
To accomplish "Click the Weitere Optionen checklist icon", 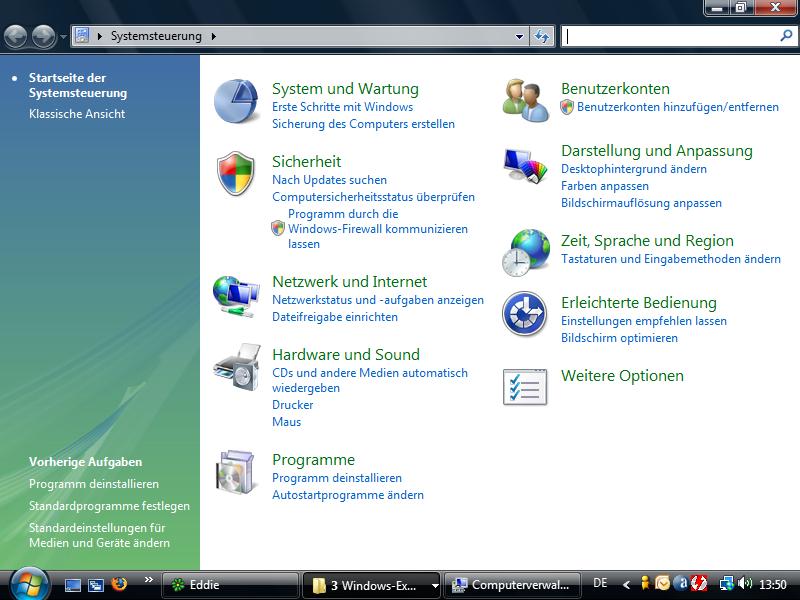I will click(x=525, y=386).
